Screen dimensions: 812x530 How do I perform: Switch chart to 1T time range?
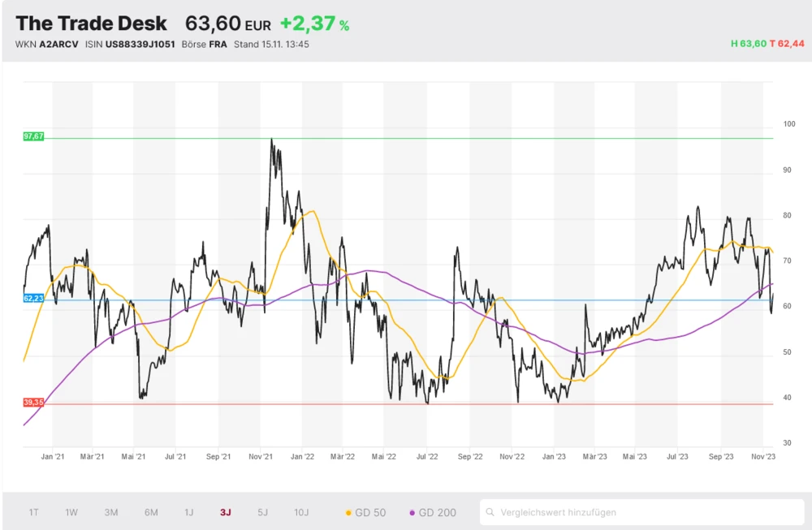click(34, 512)
